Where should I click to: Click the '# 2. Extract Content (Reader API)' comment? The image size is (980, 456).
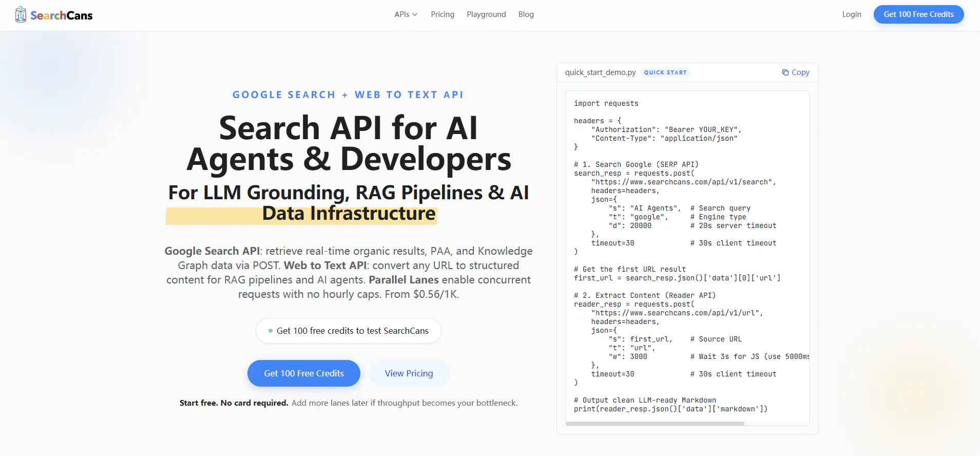pyautogui.click(x=645, y=295)
